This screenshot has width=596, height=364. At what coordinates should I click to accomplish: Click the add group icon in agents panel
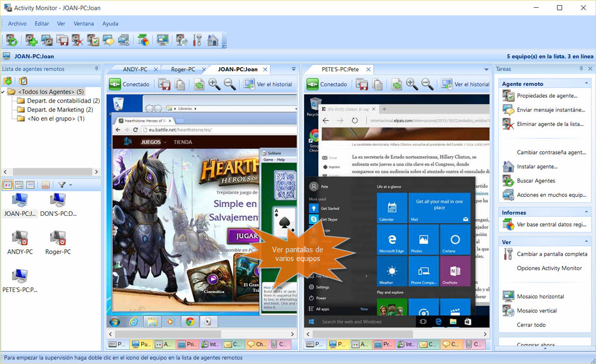tap(8, 81)
